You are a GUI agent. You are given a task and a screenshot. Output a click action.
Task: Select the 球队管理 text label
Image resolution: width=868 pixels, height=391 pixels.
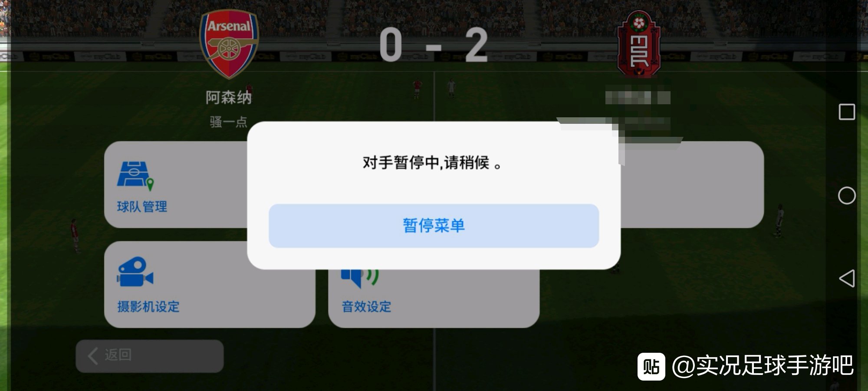tap(142, 207)
